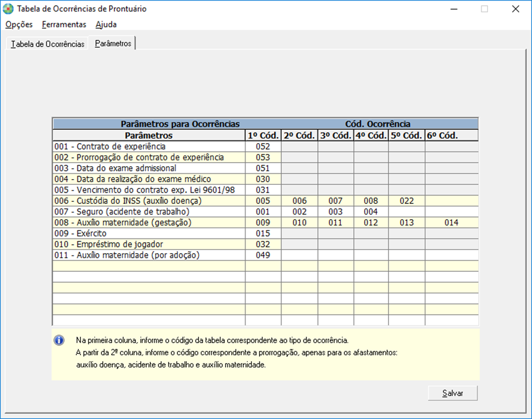The image size is (532, 419).
Task: Click the application icon in title bar
Action: [x=8, y=8]
